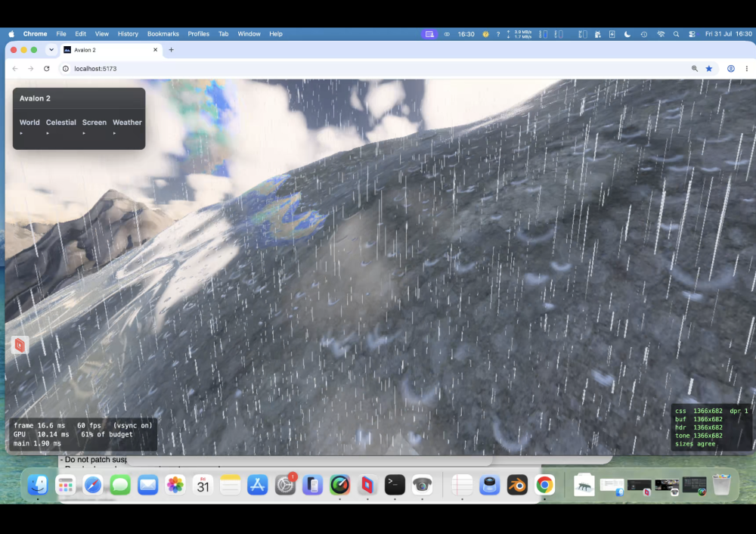The image size is (756, 534).
Task: Open the Wi-Fi status menu
Action: tap(661, 34)
